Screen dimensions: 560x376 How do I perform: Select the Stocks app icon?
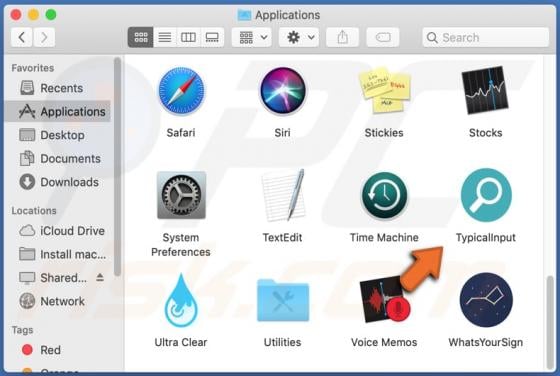click(x=485, y=90)
